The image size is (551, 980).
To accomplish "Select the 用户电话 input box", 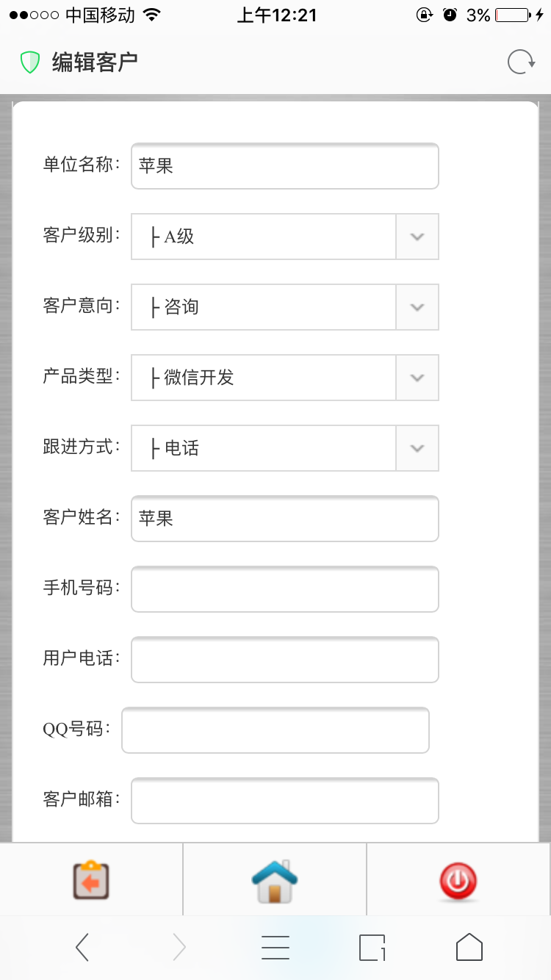I will [x=285, y=660].
